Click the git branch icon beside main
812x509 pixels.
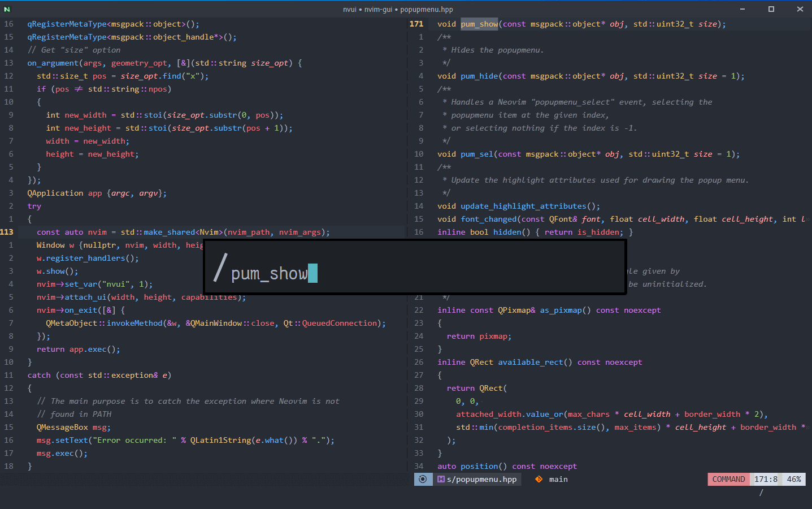point(539,479)
